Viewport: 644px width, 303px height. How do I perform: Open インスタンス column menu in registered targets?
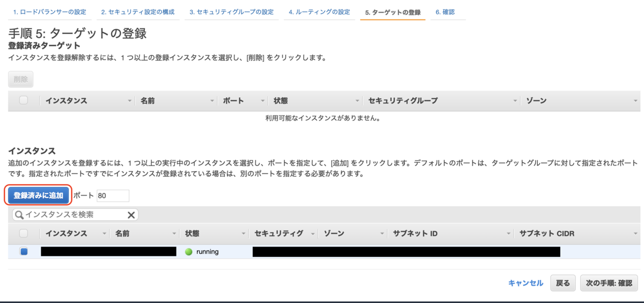[x=130, y=101]
